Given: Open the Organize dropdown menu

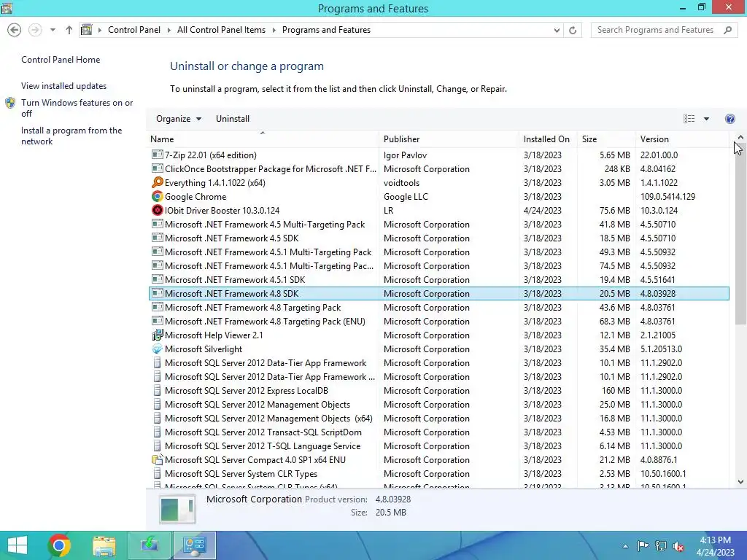Looking at the screenshot, I should (x=179, y=119).
